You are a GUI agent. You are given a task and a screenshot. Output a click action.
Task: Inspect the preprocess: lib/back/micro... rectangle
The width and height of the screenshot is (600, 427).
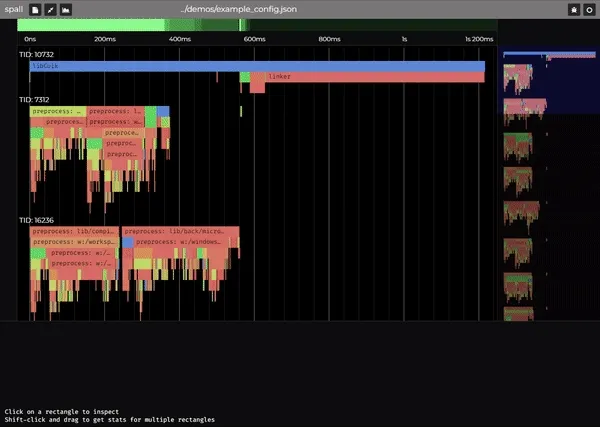tap(181, 231)
